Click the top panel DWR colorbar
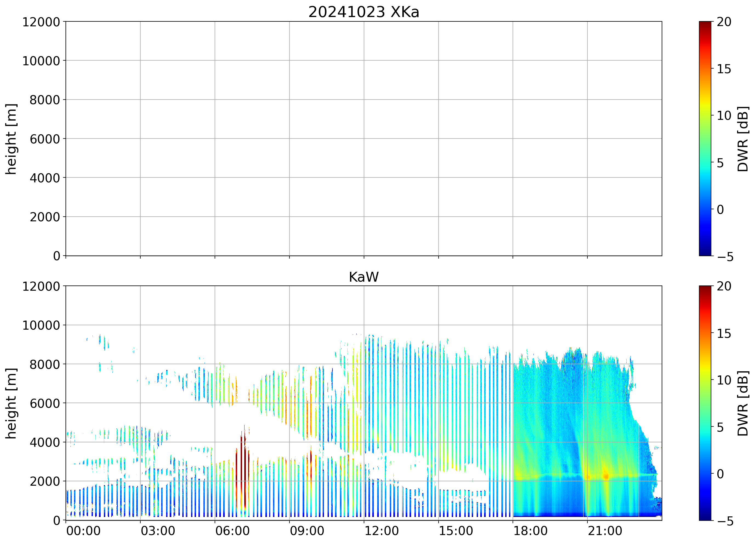The image size is (756, 543). (x=705, y=138)
